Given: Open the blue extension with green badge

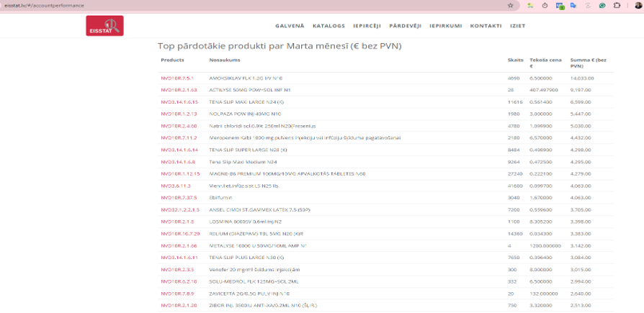Looking at the screenshot, I should (560, 6).
